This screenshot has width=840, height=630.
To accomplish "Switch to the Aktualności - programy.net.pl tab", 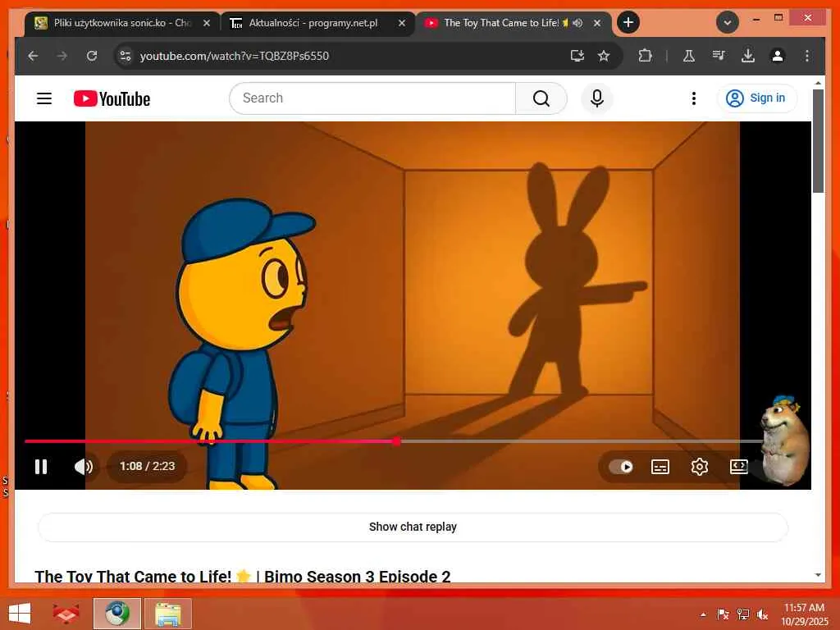I will click(313, 23).
